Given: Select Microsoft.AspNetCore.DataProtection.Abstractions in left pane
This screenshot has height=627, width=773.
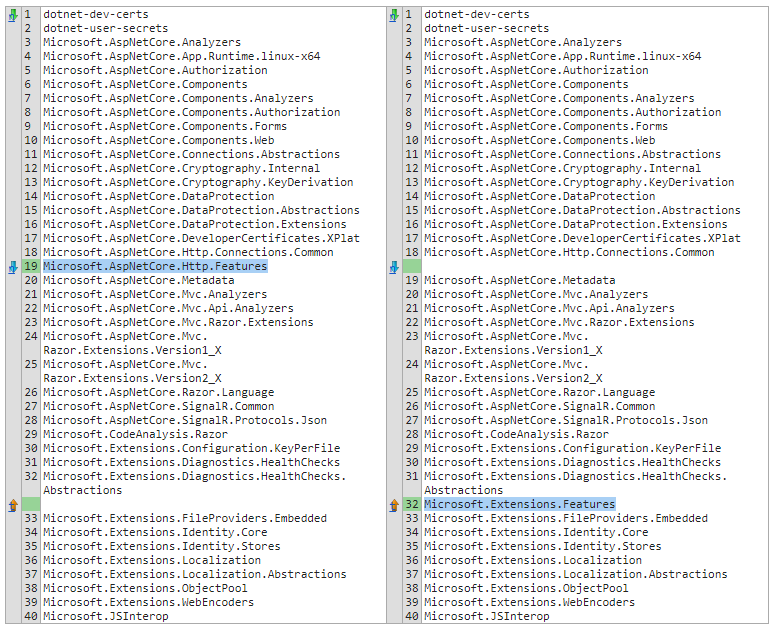Looking at the screenshot, I should click(201, 210).
